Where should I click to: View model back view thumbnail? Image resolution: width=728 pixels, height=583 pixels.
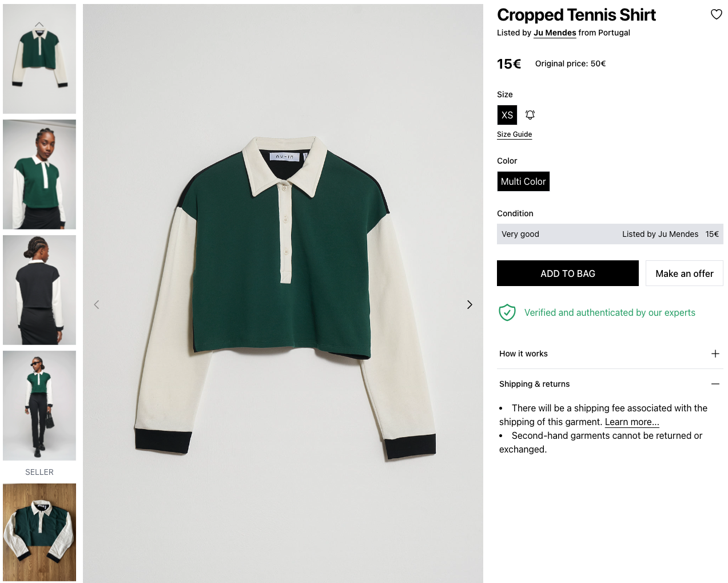[x=39, y=290]
